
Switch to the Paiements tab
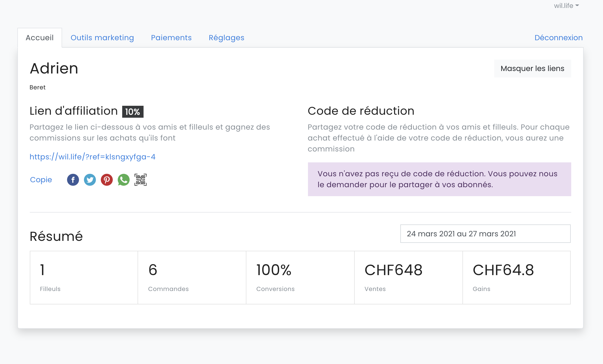click(x=171, y=38)
